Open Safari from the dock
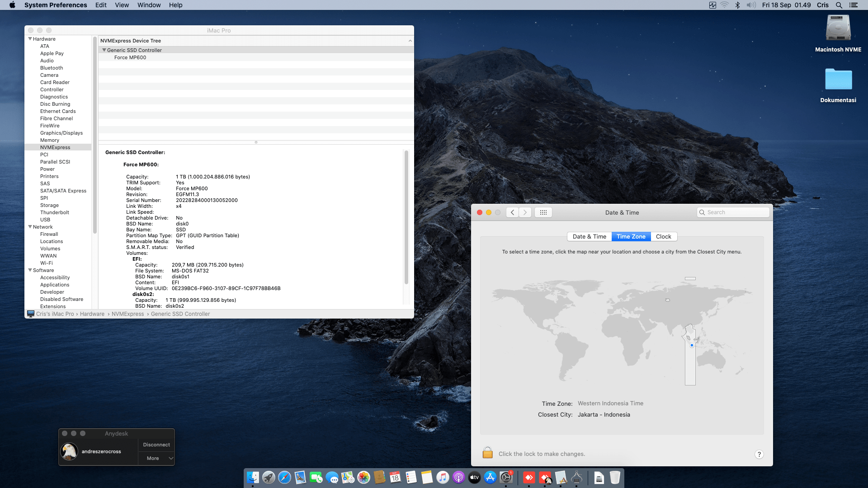 pos(284,477)
